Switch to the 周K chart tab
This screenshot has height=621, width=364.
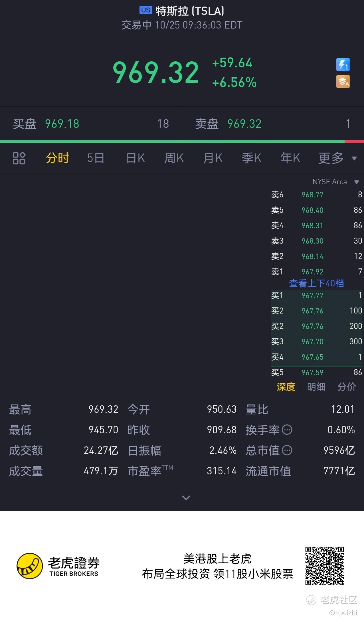click(x=174, y=158)
